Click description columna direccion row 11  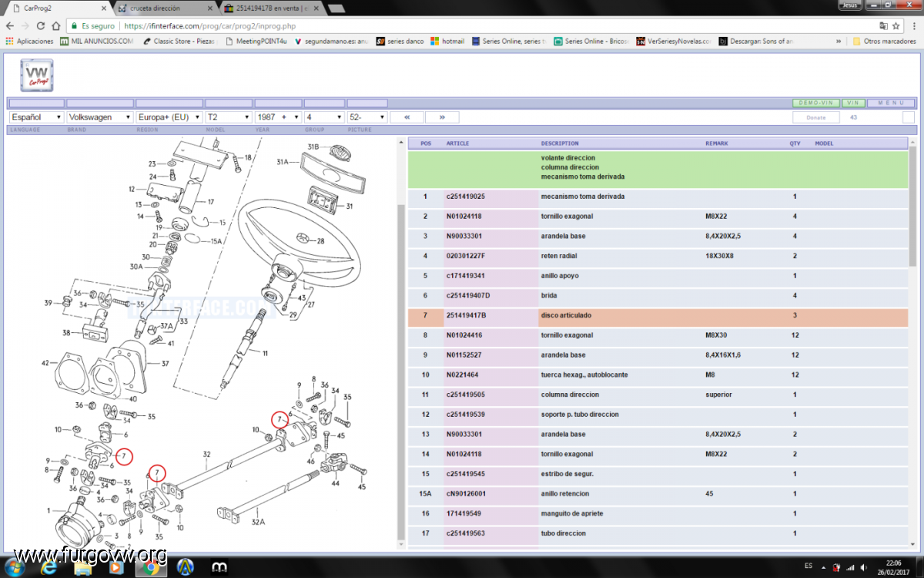pyautogui.click(x=570, y=395)
